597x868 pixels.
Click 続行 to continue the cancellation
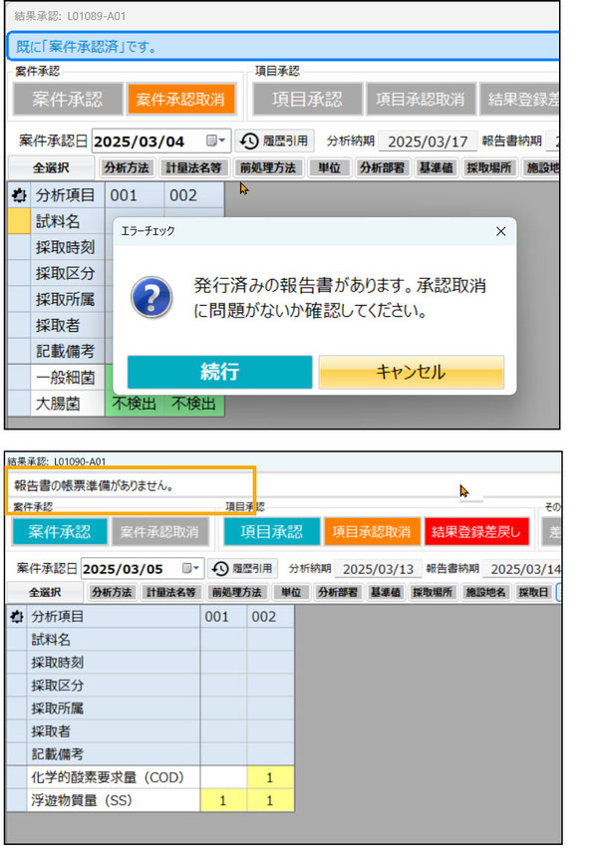220,372
